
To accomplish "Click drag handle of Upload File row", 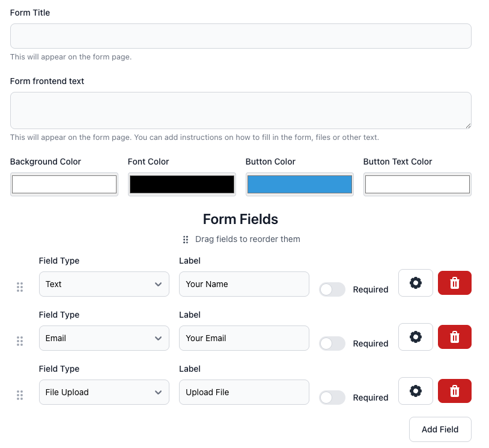I will pos(20,395).
